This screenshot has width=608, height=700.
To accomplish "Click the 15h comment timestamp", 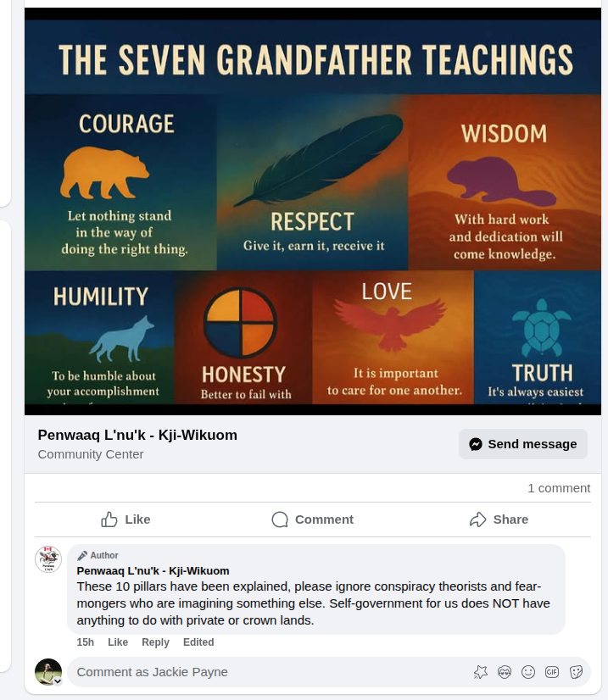I will (x=85, y=642).
